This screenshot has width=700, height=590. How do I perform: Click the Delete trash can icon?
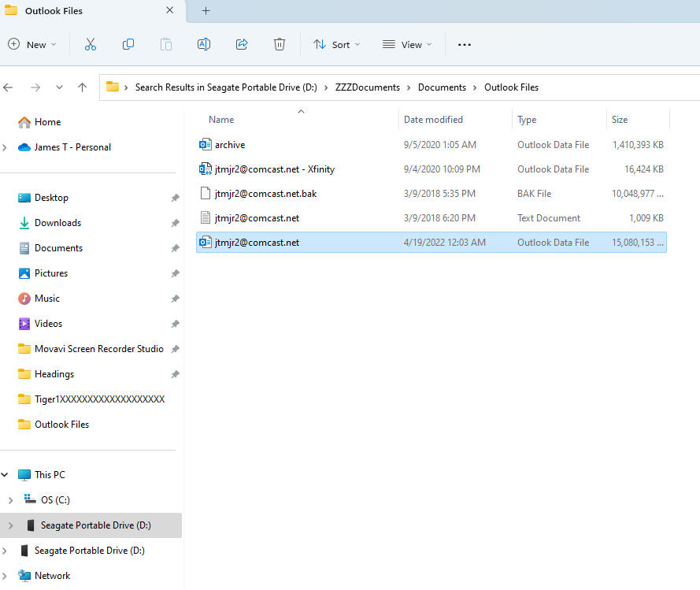[x=279, y=45]
